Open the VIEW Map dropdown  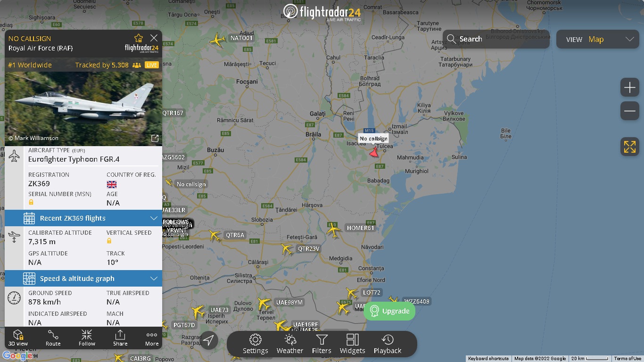coord(598,39)
